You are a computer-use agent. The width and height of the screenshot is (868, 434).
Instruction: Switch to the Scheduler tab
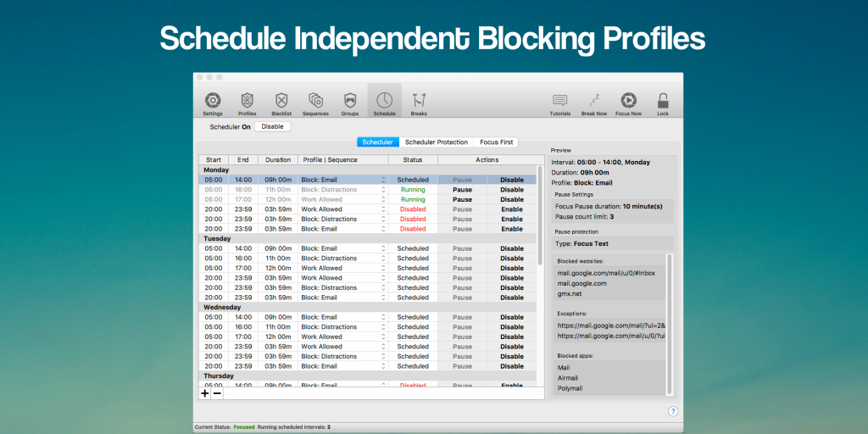pos(377,142)
